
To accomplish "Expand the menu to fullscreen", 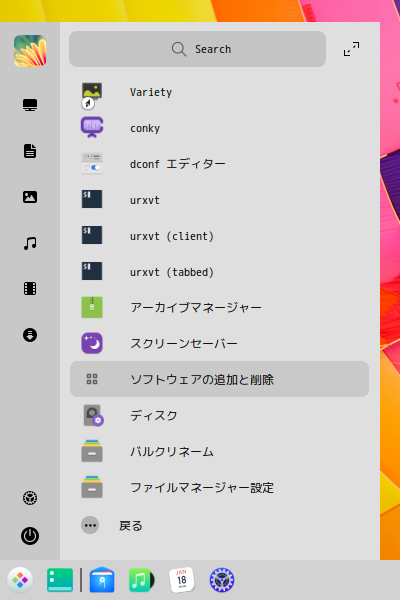I will [351, 49].
